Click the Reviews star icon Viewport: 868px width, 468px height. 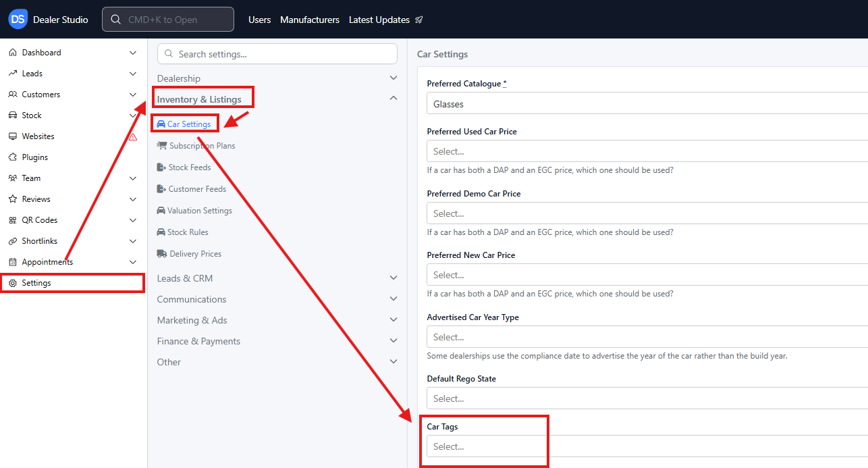13,199
